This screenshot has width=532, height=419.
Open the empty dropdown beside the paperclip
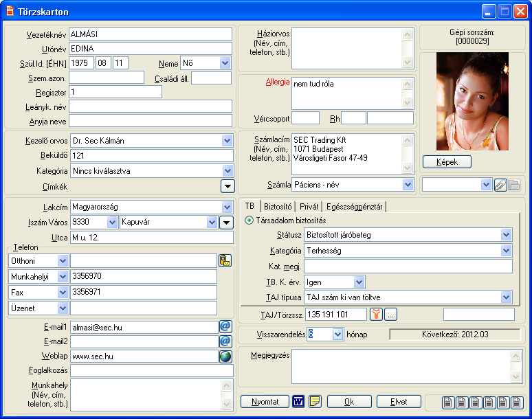[486, 185]
